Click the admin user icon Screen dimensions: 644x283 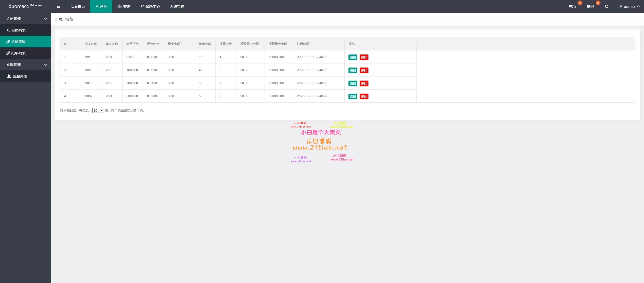tap(621, 6)
